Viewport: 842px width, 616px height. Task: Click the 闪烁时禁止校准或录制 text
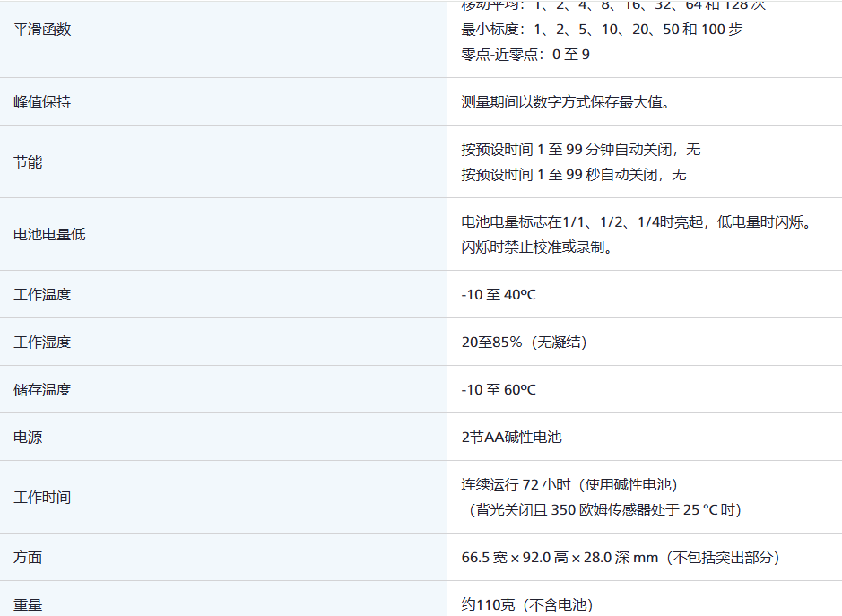[x=537, y=247]
